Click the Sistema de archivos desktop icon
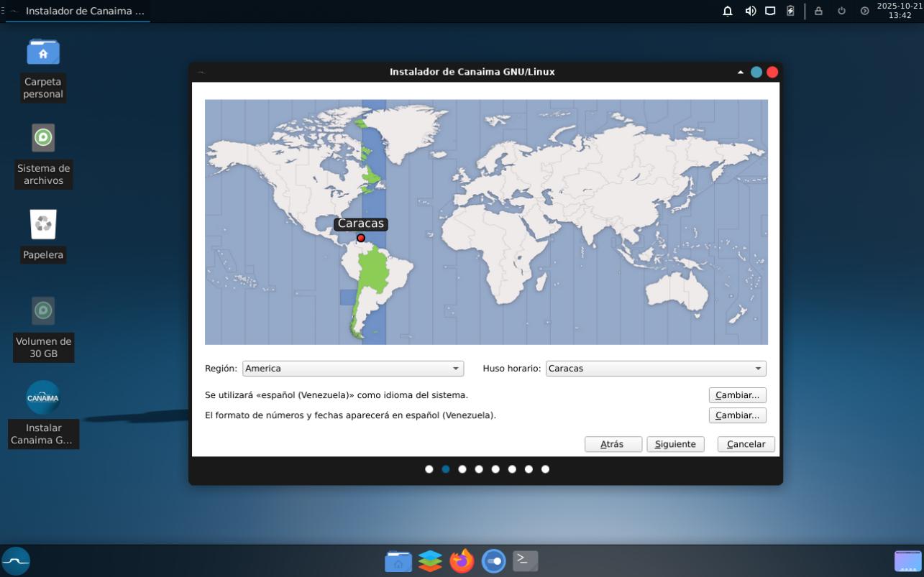Screen dimensions: 924x577 click(43, 137)
